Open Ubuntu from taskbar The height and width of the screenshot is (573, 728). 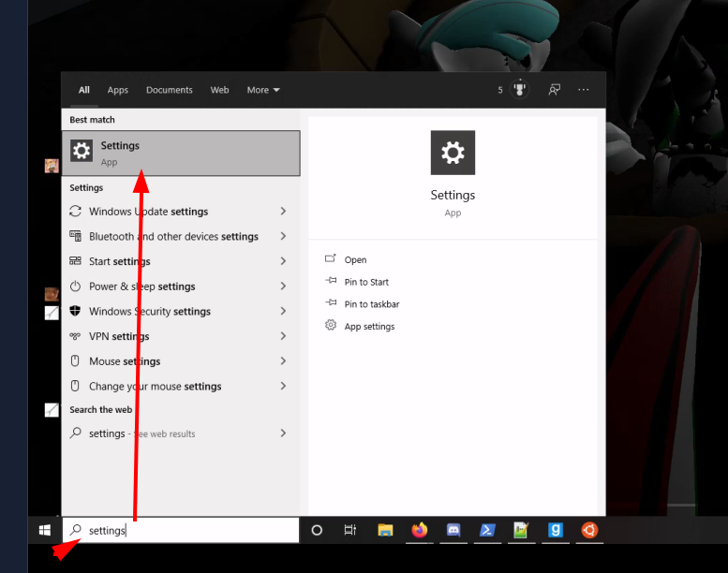pos(589,530)
